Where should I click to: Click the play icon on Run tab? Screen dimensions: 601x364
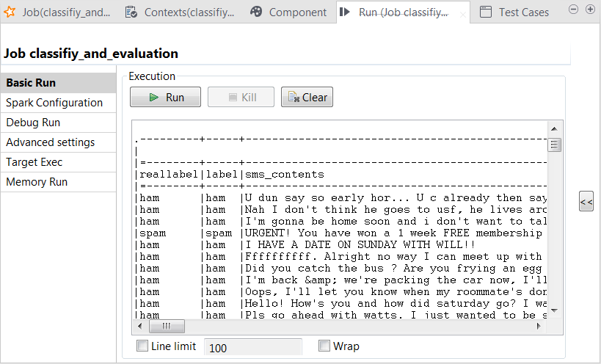point(345,12)
